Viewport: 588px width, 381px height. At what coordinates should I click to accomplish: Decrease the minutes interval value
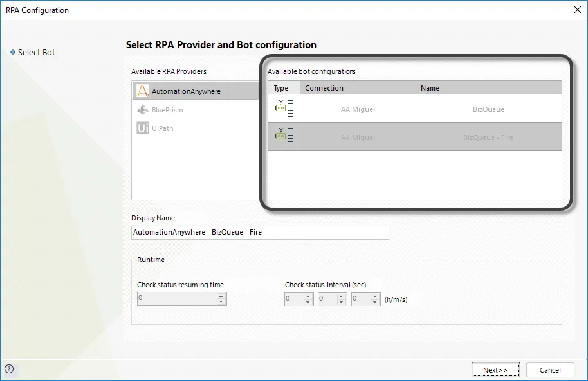[x=341, y=303]
